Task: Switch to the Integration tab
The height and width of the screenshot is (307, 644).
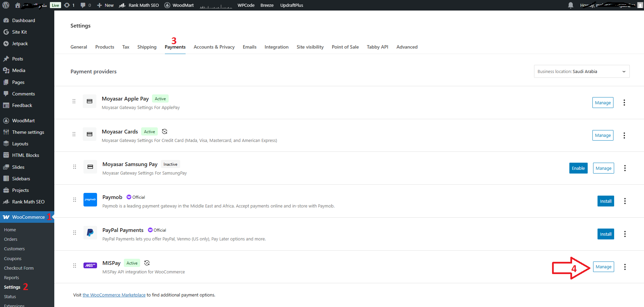Action: 277,47
